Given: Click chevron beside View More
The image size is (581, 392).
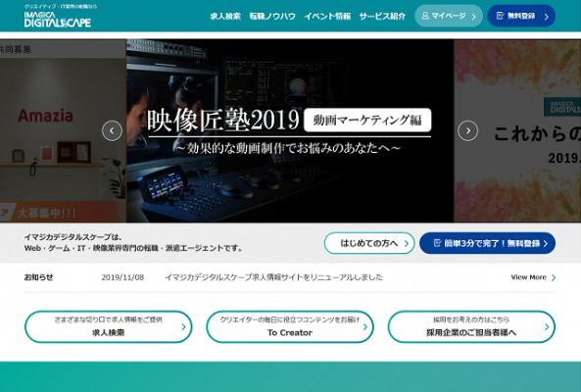Looking at the screenshot, I should click(554, 277).
